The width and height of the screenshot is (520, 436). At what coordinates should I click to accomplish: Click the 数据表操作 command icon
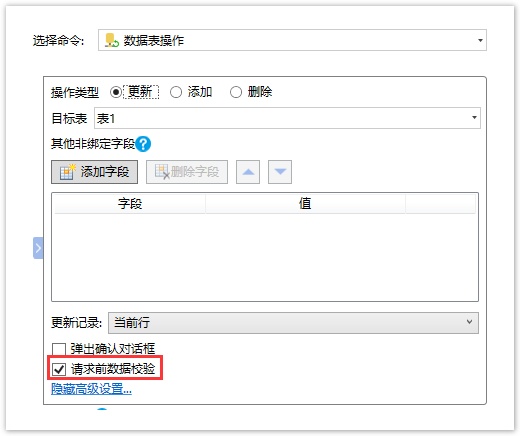click(x=111, y=40)
